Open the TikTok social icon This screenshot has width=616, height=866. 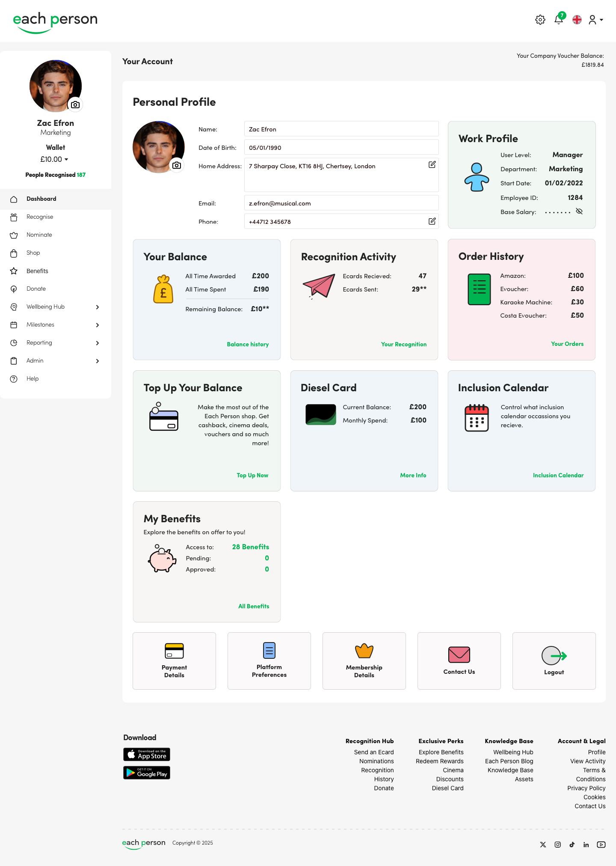tap(572, 845)
